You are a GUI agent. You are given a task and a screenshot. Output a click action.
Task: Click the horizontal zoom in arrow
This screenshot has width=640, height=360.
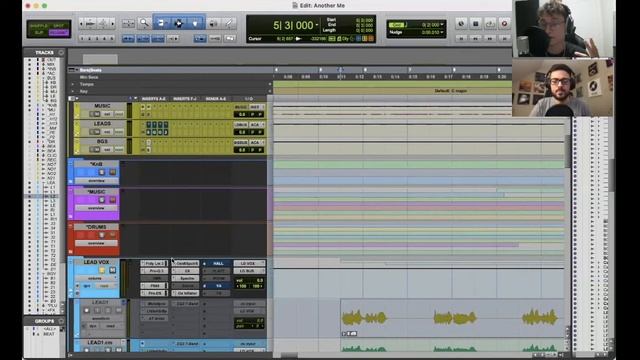[x=113, y=23]
